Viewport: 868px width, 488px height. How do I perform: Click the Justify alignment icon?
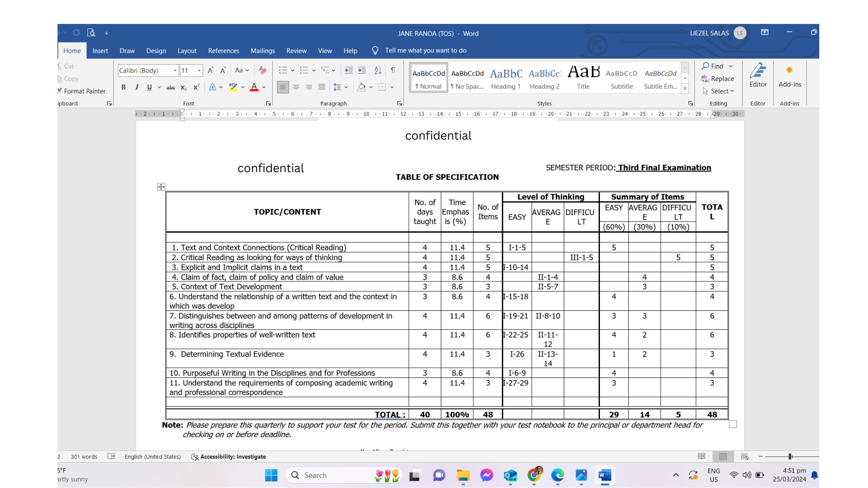click(321, 87)
